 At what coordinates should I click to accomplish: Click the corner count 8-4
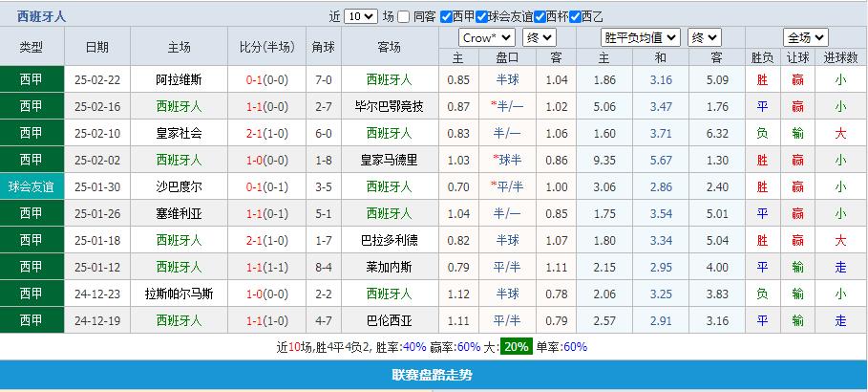[x=324, y=268]
